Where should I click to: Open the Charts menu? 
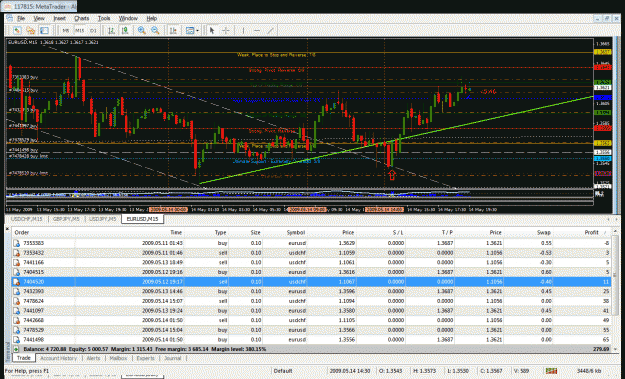(81, 18)
